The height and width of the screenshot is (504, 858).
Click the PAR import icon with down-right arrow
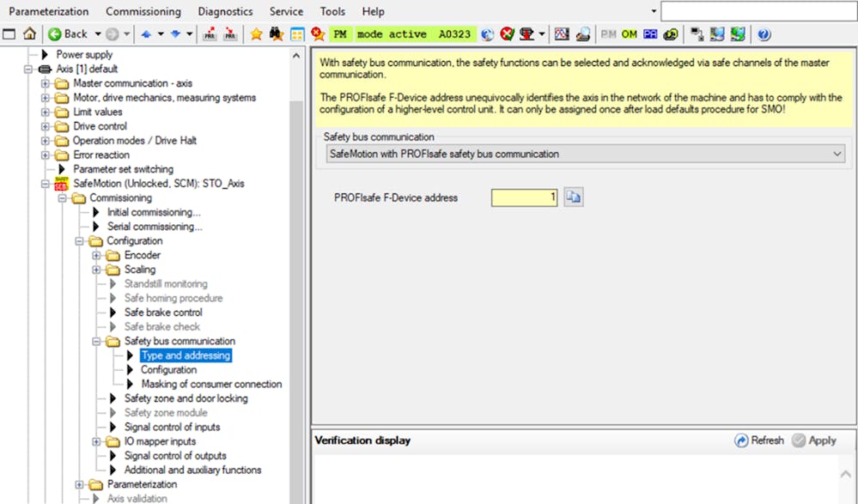click(231, 34)
